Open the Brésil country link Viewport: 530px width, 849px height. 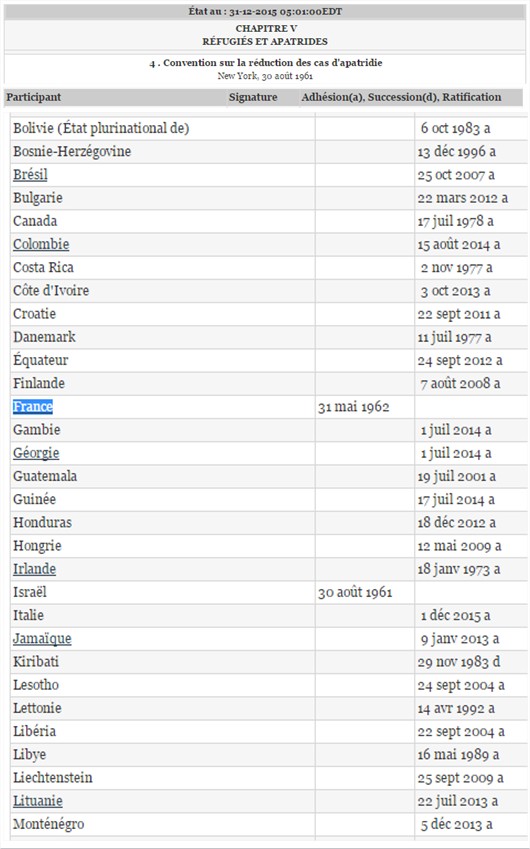point(30,175)
